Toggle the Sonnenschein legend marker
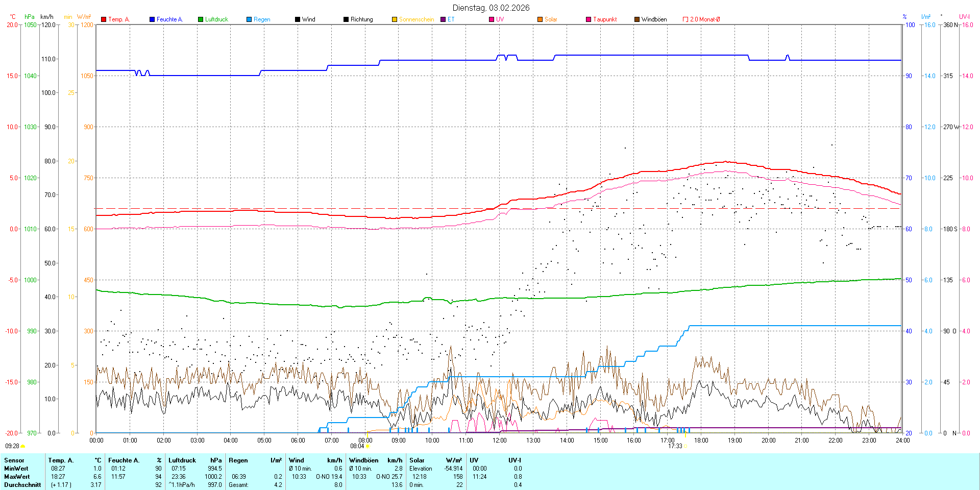 395,19
